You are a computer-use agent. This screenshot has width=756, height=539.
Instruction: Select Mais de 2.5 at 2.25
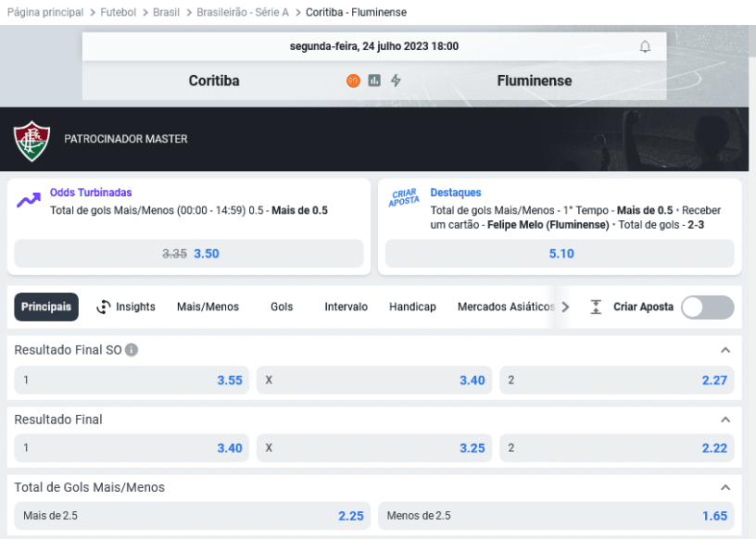pos(193,516)
